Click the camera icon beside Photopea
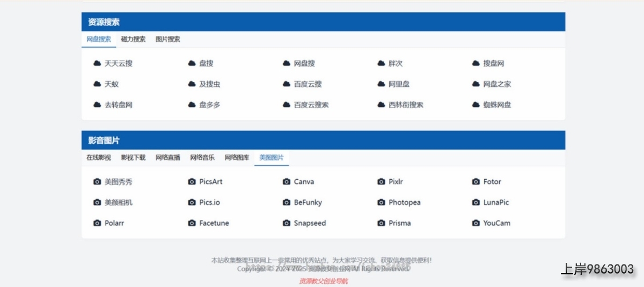The height and width of the screenshot is (287, 644). coord(381,203)
